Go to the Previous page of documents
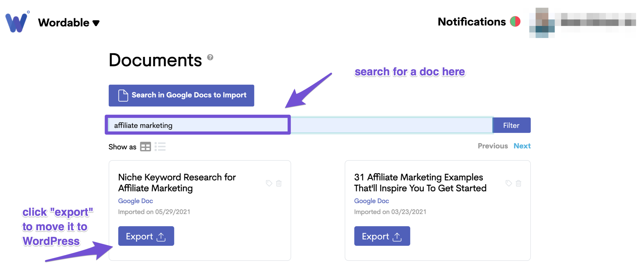 493,146
